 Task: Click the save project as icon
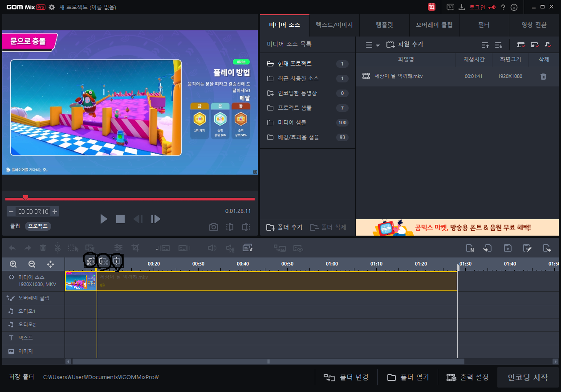(x=528, y=248)
